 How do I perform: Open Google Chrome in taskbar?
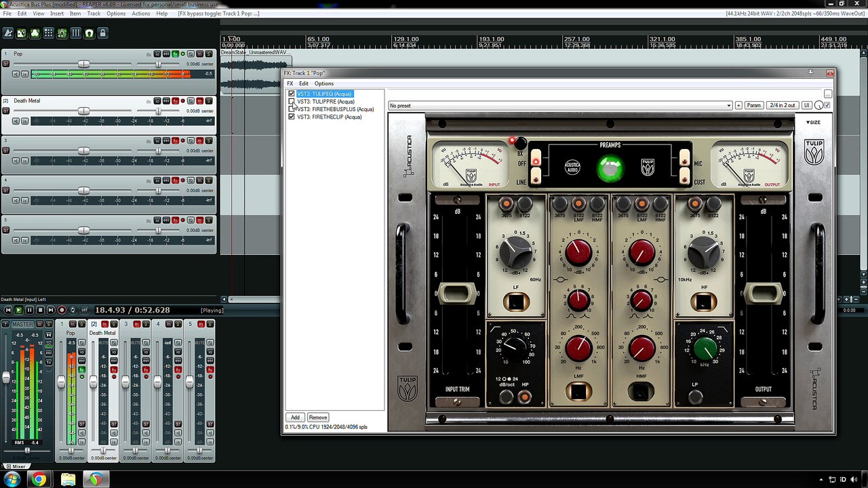pos(39,480)
